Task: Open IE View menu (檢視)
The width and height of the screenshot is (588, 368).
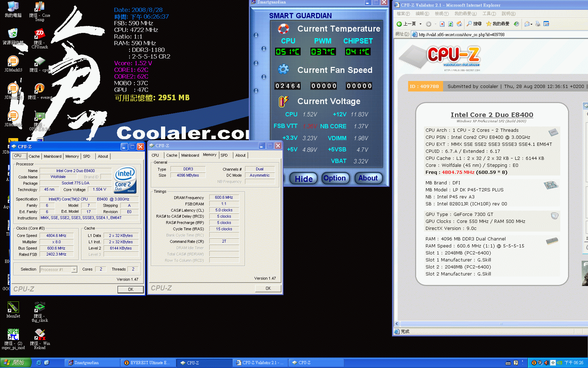Action: pos(442,14)
